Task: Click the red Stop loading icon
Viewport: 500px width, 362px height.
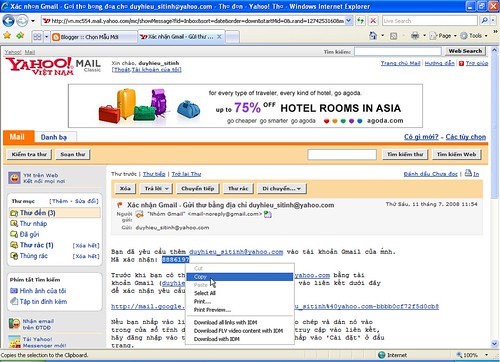Action: click(373, 21)
